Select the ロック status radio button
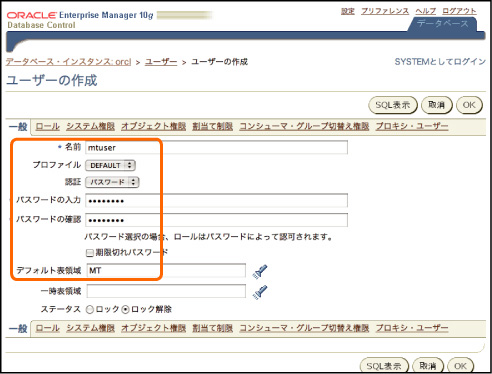The width and height of the screenshot is (492, 374). pos(90,309)
